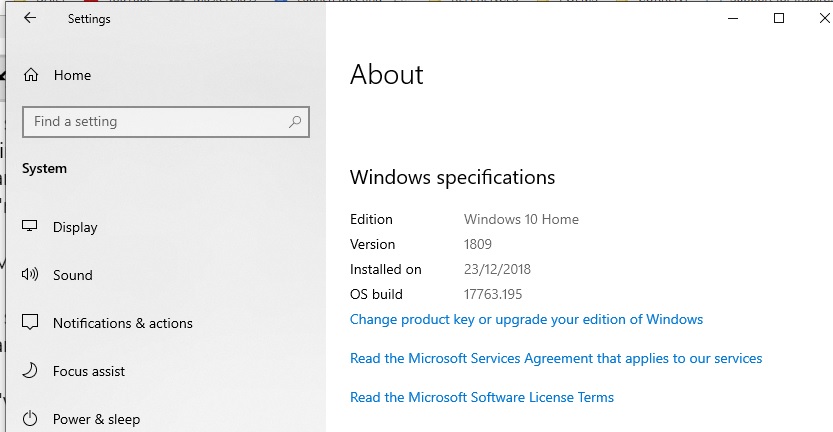Maximize the Settings window

pos(779,18)
